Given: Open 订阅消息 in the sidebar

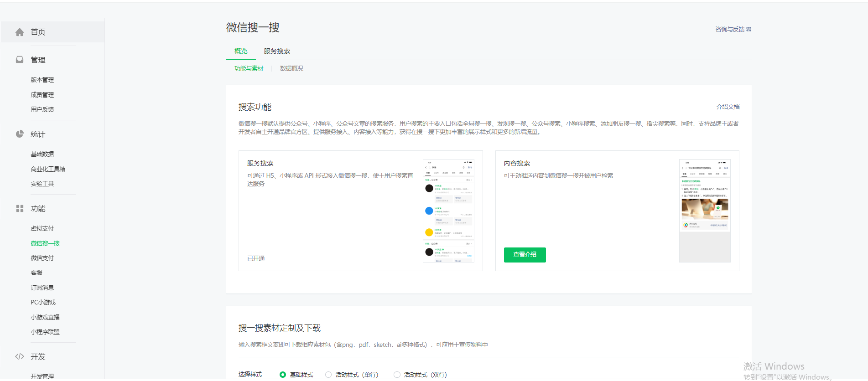Looking at the screenshot, I should (42, 288).
